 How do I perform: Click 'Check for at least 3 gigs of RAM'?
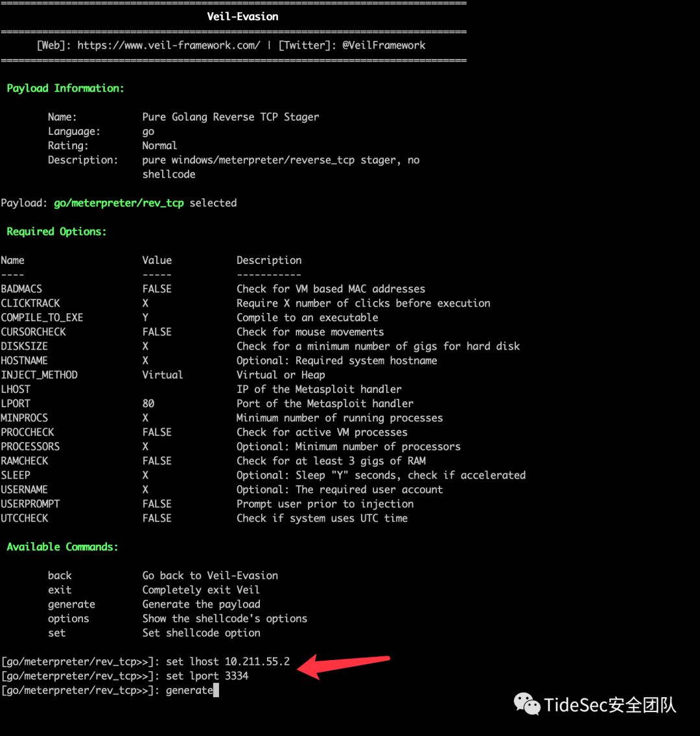pos(331,461)
